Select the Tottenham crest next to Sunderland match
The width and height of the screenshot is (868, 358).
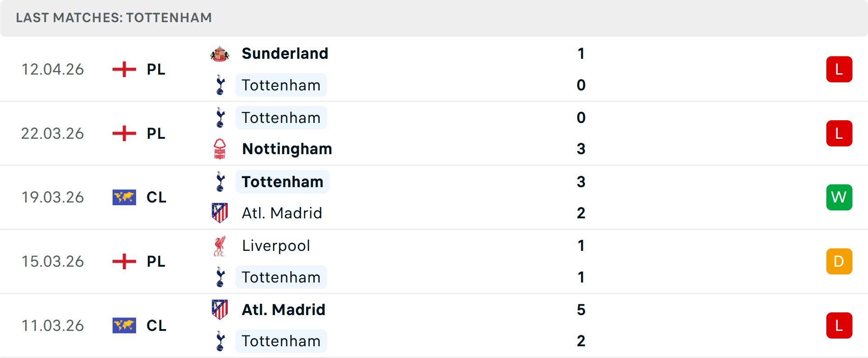click(x=220, y=85)
